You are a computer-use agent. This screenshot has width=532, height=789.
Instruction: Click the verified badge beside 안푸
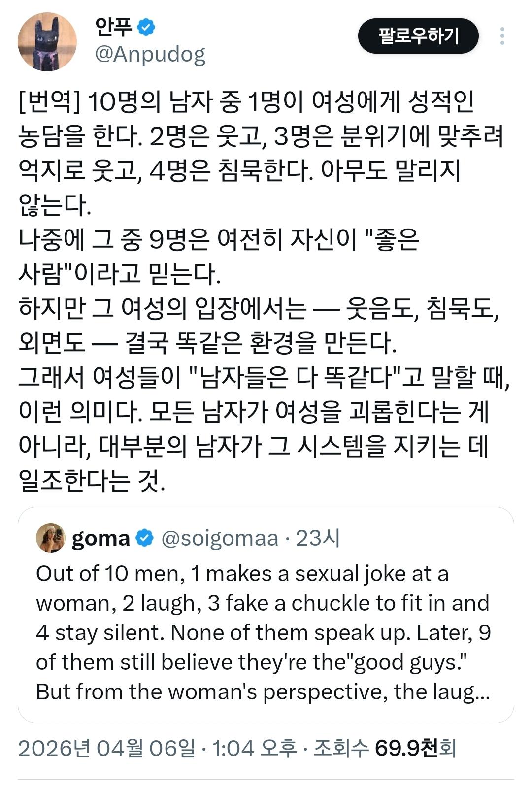[x=146, y=27]
